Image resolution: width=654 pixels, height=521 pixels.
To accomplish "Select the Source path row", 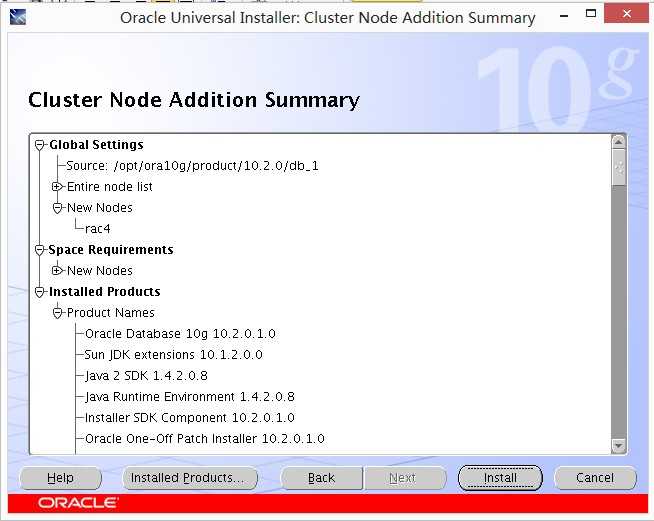I will 192,166.
